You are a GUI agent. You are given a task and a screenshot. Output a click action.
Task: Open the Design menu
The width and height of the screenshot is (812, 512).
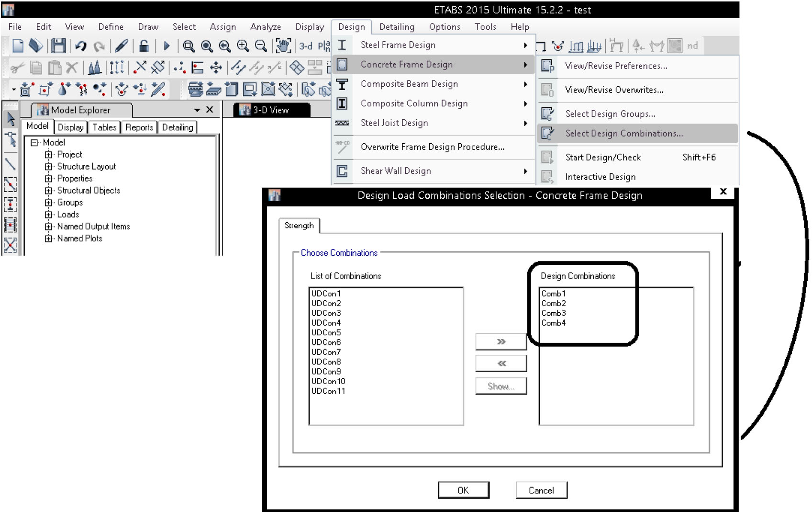tap(352, 27)
